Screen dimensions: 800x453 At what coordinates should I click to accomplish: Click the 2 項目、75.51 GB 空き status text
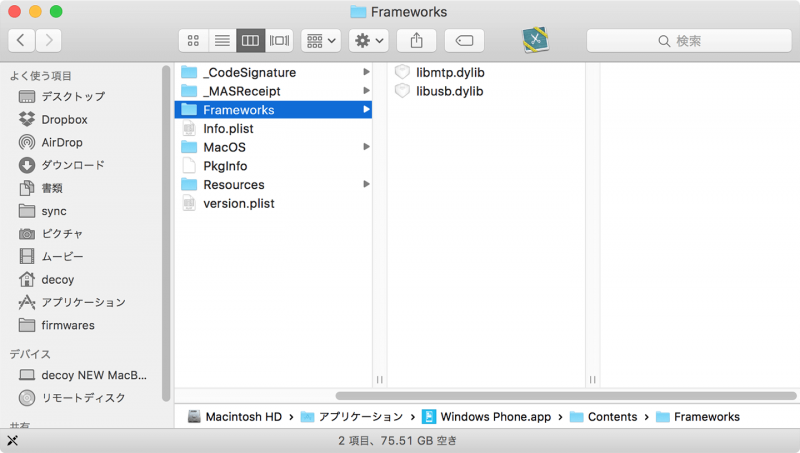397,441
